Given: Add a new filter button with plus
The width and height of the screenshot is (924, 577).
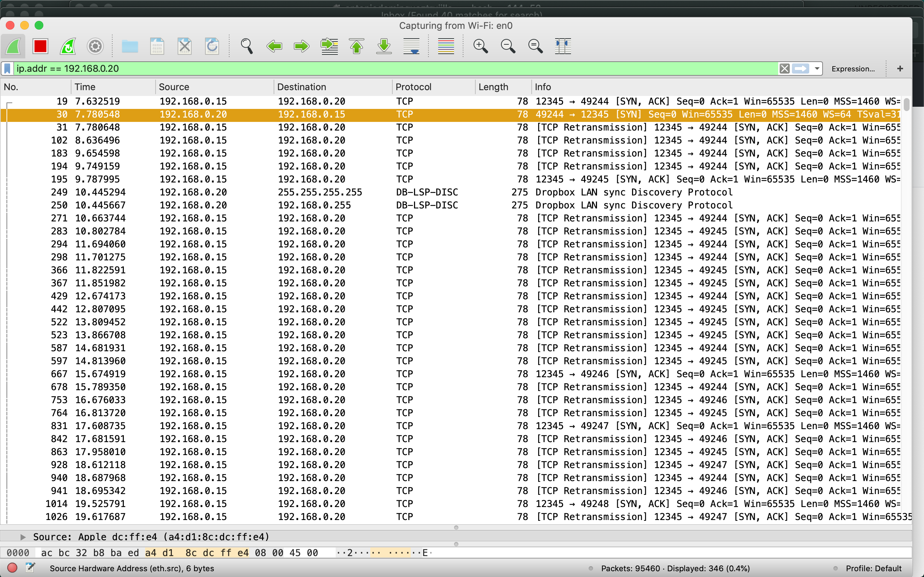Looking at the screenshot, I should click(x=900, y=69).
